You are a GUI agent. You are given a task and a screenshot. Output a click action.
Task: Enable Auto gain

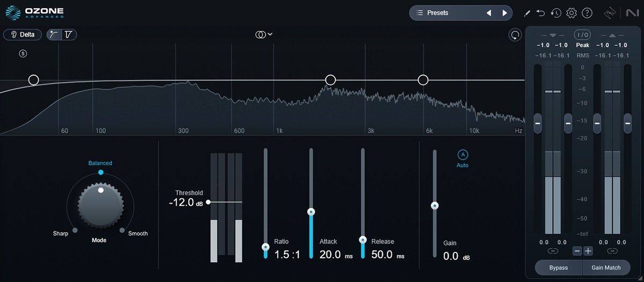click(463, 155)
